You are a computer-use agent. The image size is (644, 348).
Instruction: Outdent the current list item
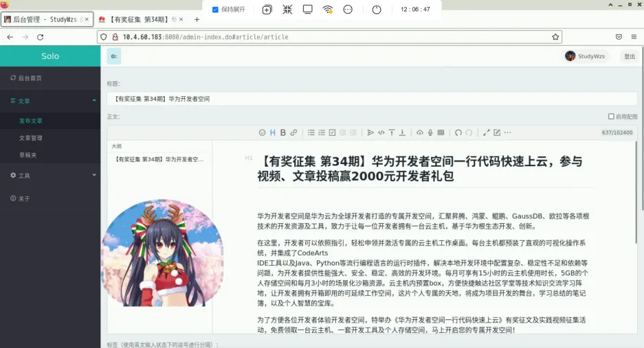pyautogui.click(x=342, y=132)
